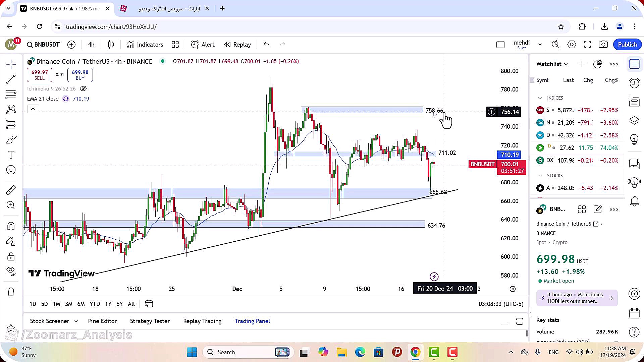
Task: Open Windows taskbar Search box
Action: [248, 352]
